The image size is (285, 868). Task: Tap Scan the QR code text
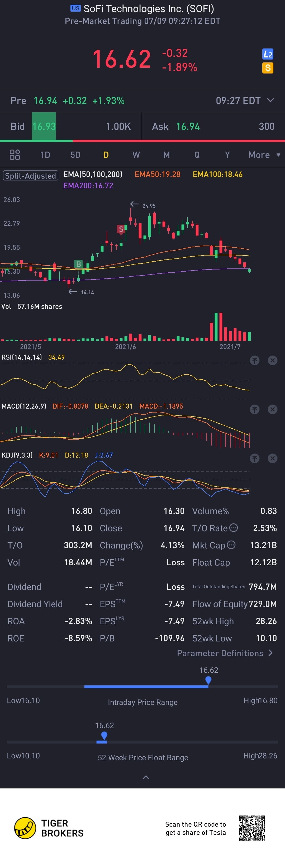click(x=196, y=828)
